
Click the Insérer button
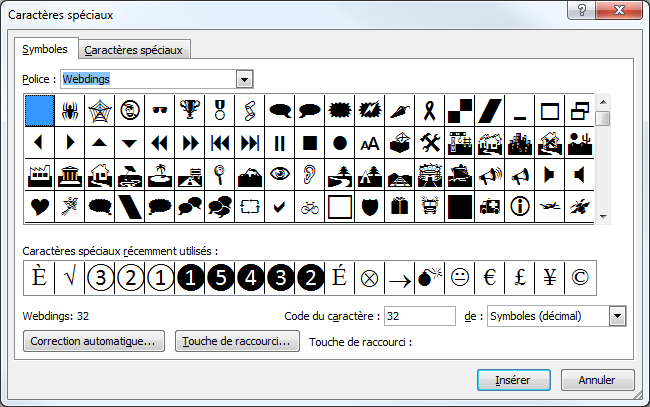pyautogui.click(x=514, y=380)
